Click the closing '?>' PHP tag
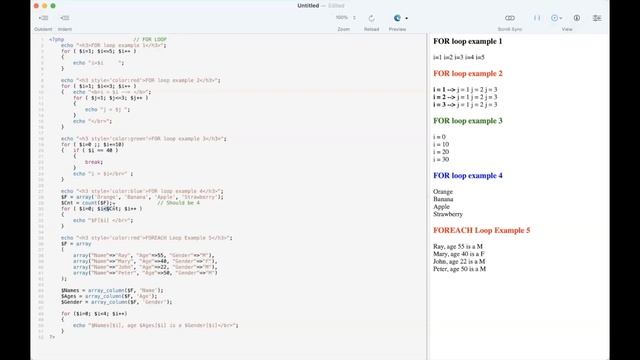 point(52,337)
